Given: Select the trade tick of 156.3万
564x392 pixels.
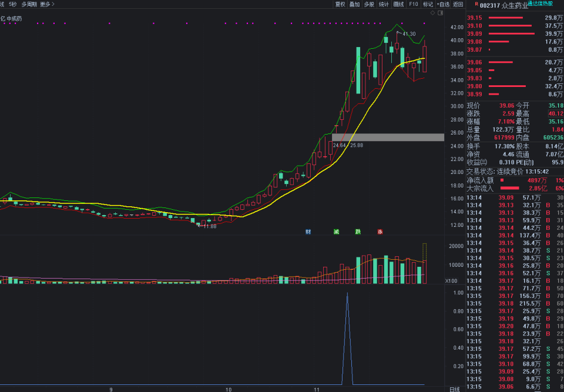Looking at the screenshot, I should point(515,296).
